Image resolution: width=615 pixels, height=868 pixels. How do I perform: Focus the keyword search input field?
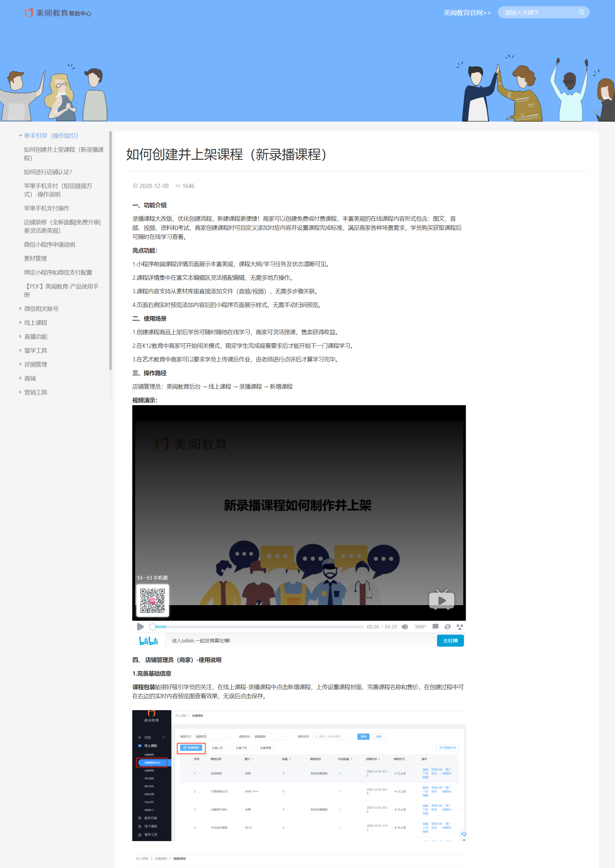coord(540,13)
